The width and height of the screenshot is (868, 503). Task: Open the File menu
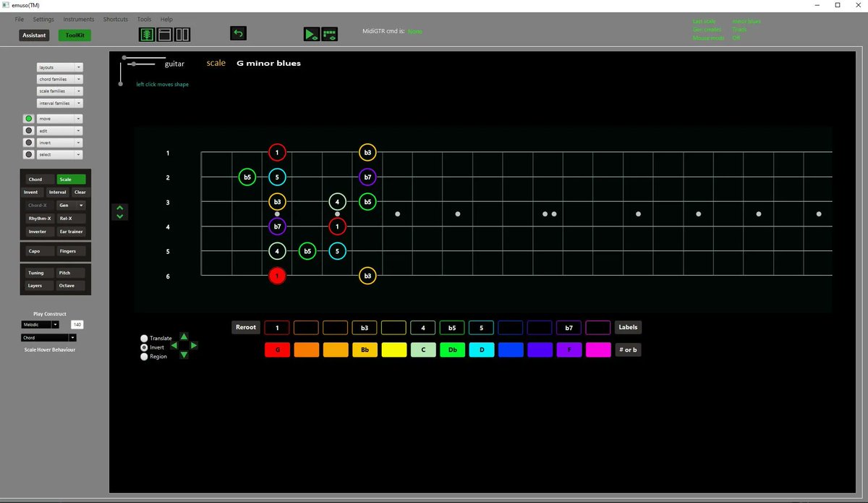point(19,19)
